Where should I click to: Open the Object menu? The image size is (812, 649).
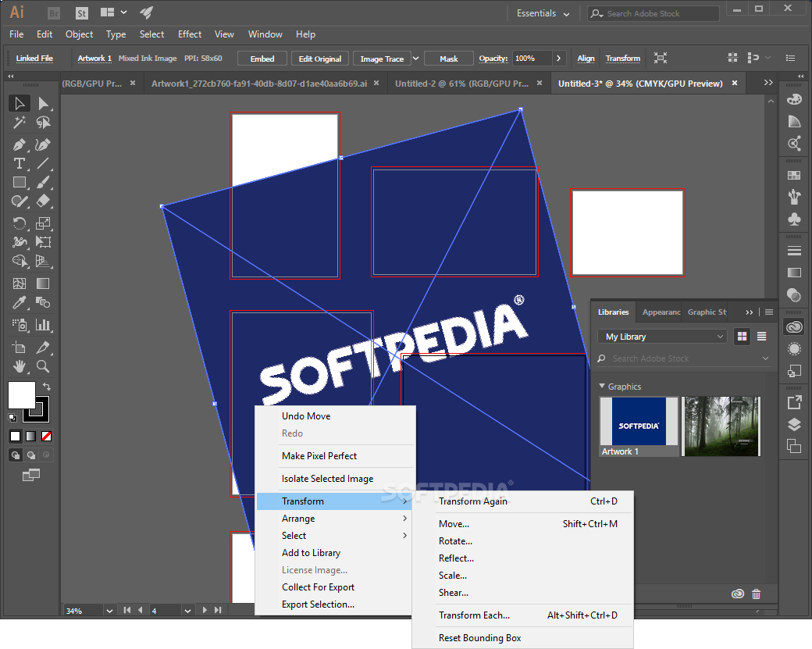pos(79,34)
